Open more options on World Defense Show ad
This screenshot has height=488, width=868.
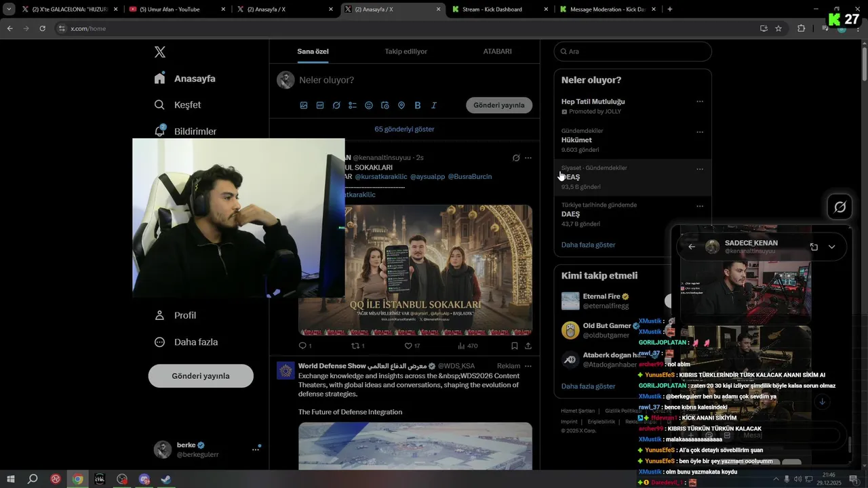tap(528, 366)
